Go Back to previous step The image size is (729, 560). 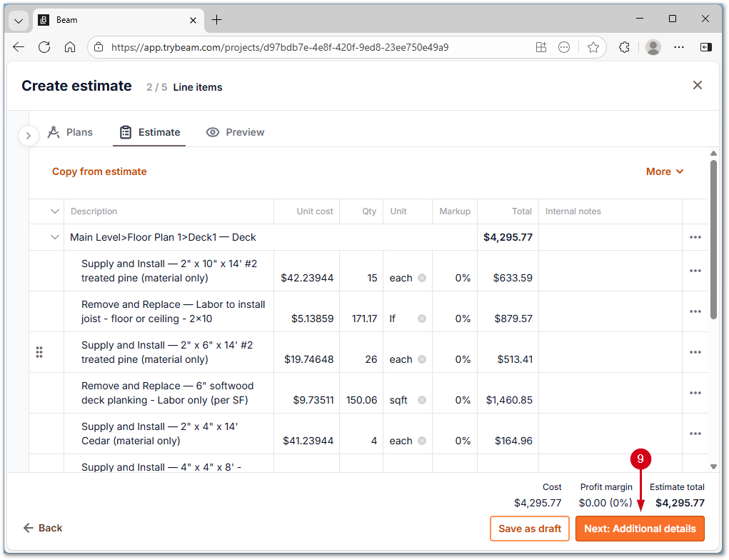(x=43, y=528)
